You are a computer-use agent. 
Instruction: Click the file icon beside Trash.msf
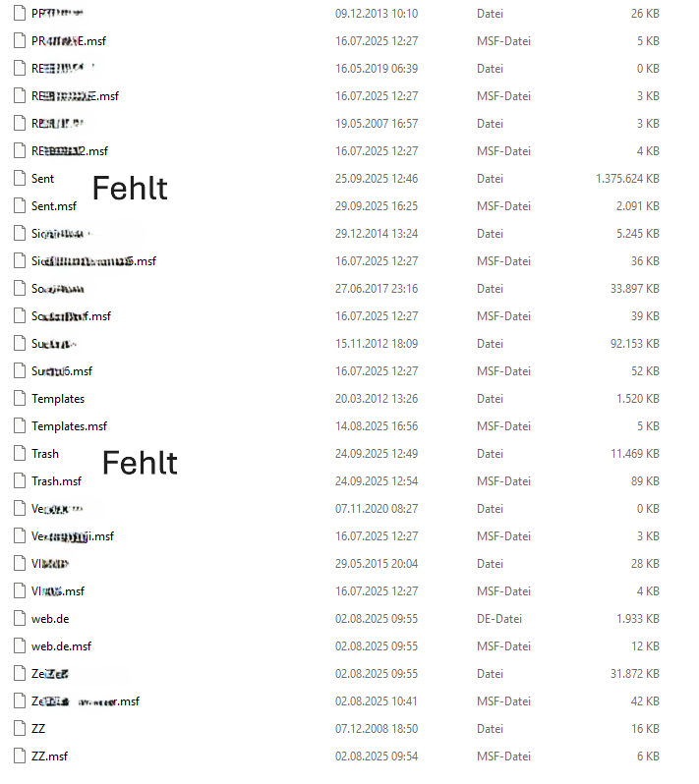pos(19,481)
